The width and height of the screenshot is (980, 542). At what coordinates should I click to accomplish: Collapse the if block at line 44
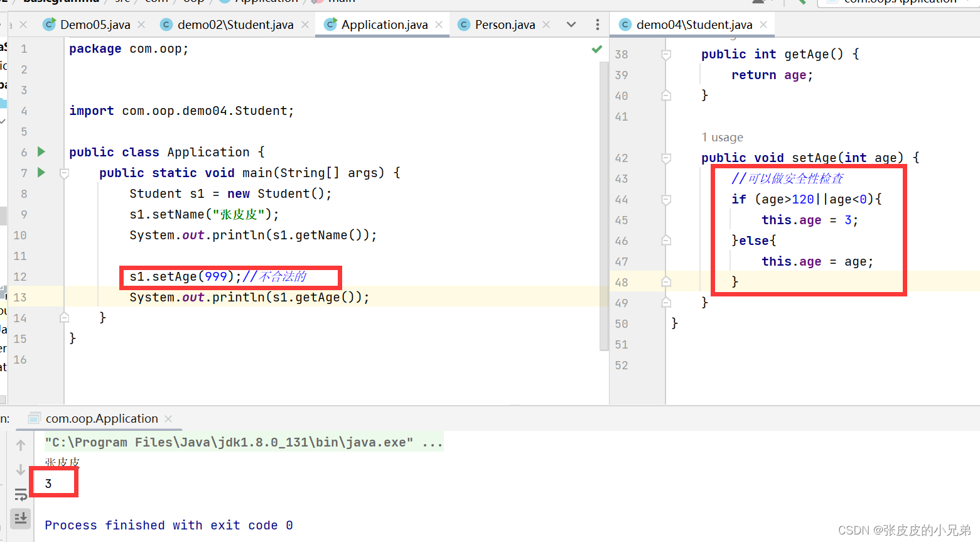pos(666,200)
